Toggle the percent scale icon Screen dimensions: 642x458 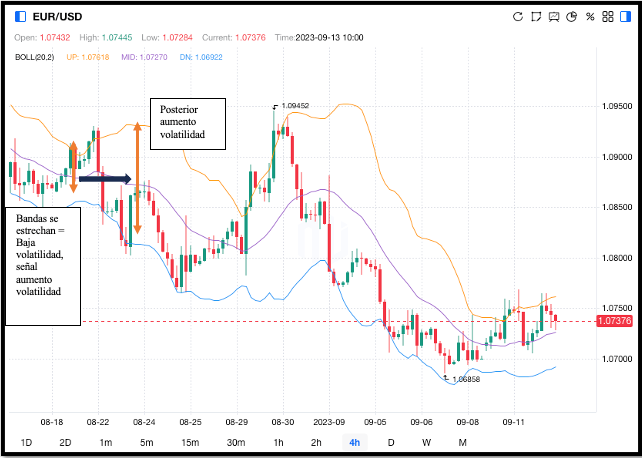590,16
